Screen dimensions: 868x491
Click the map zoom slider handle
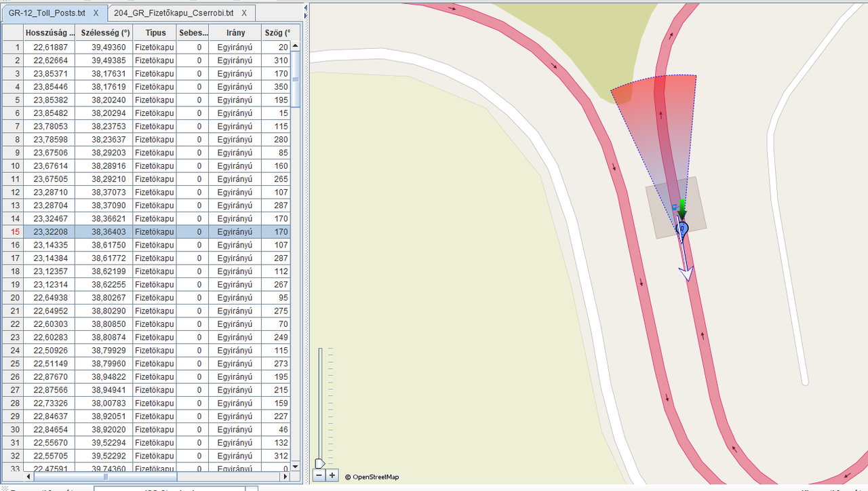click(x=319, y=463)
